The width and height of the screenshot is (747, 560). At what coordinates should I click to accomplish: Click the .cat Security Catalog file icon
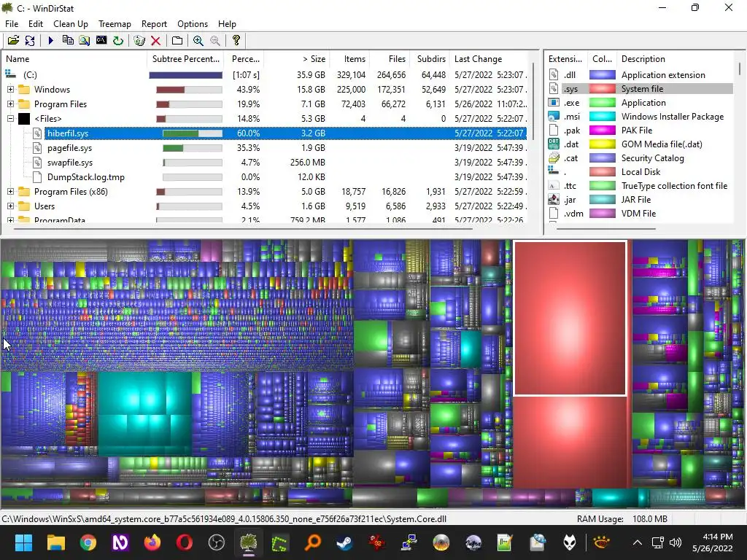(x=554, y=157)
